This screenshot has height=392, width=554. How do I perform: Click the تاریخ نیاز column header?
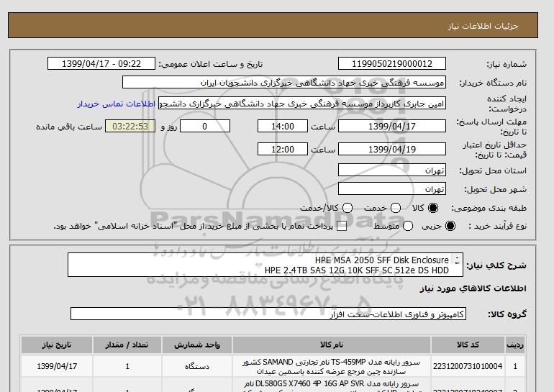pyautogui.click(x=57, y=345)
